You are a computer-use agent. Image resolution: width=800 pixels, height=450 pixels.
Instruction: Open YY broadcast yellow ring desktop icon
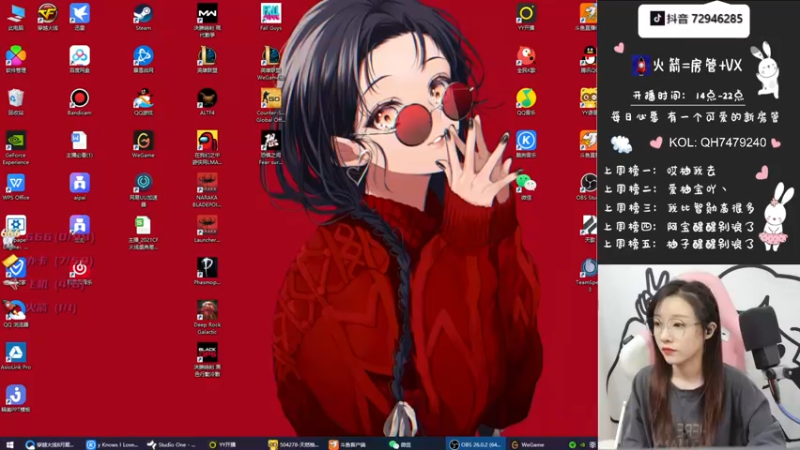(x=526, y=16)
